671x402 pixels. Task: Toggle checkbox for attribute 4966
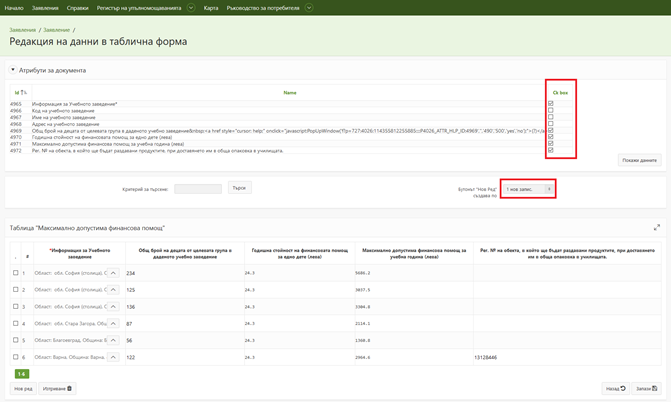[550, 110]
